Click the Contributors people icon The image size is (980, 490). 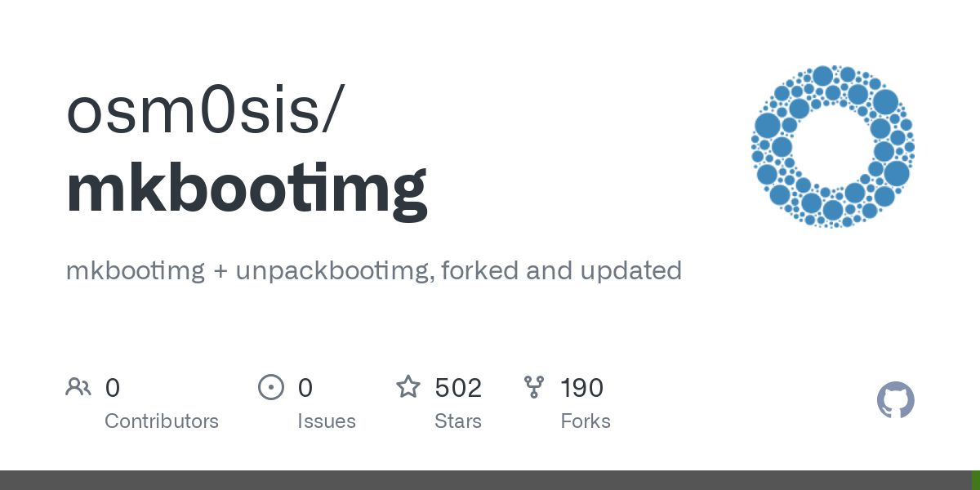point(78,387)
